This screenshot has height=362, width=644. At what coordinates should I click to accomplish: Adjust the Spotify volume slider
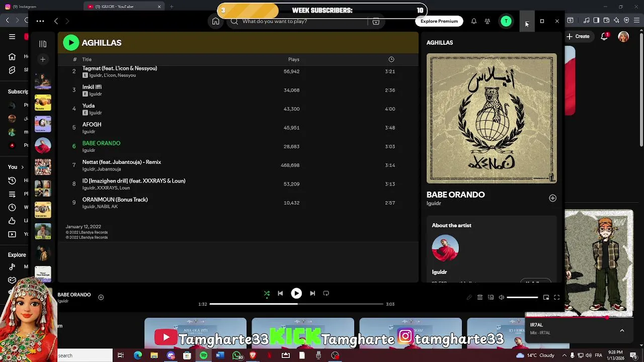[x=522, y=297]
